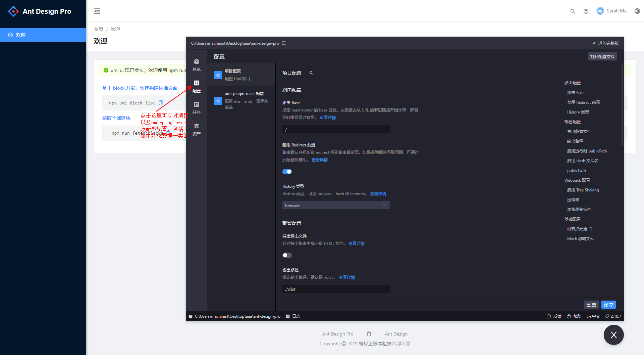
Task: Click the GitHub icon in the footer
Action: (x=369, y=334)
